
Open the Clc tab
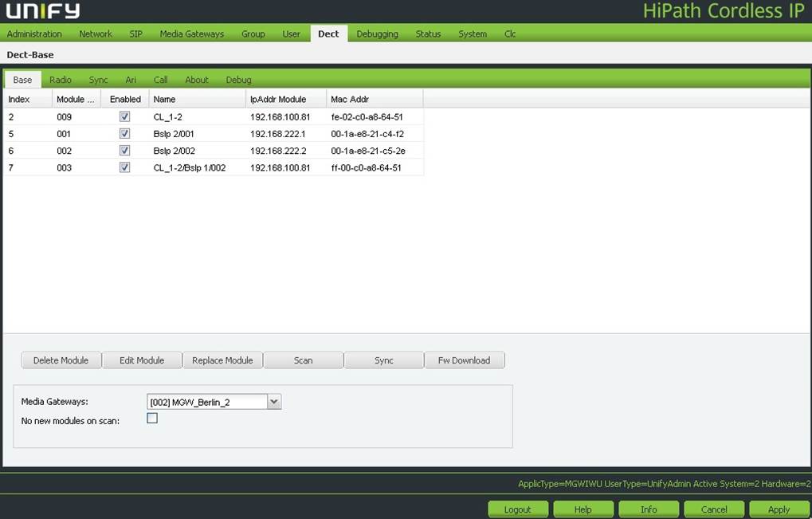[509, 33]
